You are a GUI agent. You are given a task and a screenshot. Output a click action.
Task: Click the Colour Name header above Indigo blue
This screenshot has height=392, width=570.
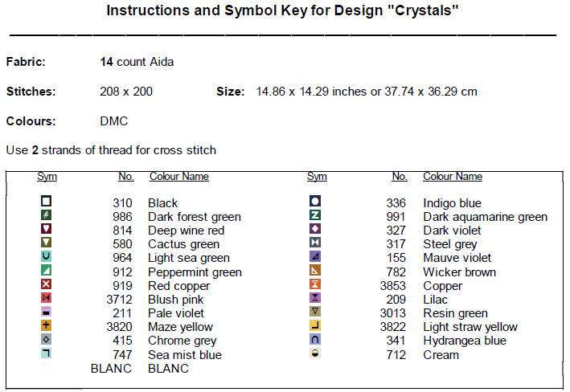[453, 177]
